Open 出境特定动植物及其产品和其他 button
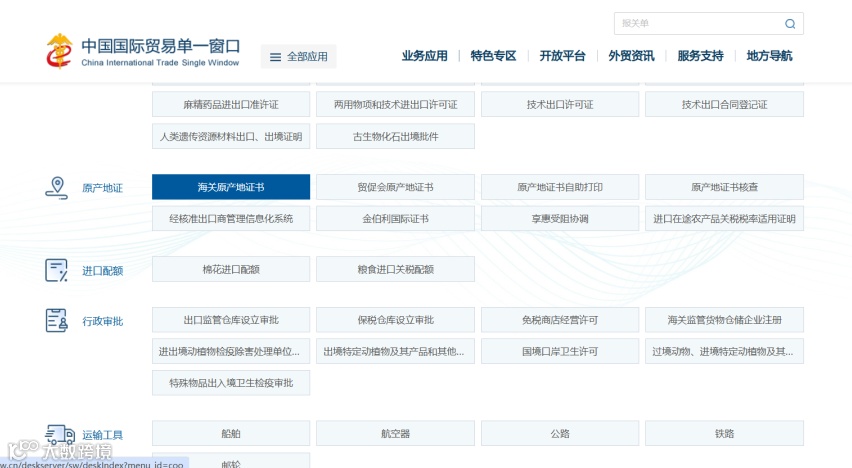The height and width of the screenshot is (468, 852). tap(396, 351)
